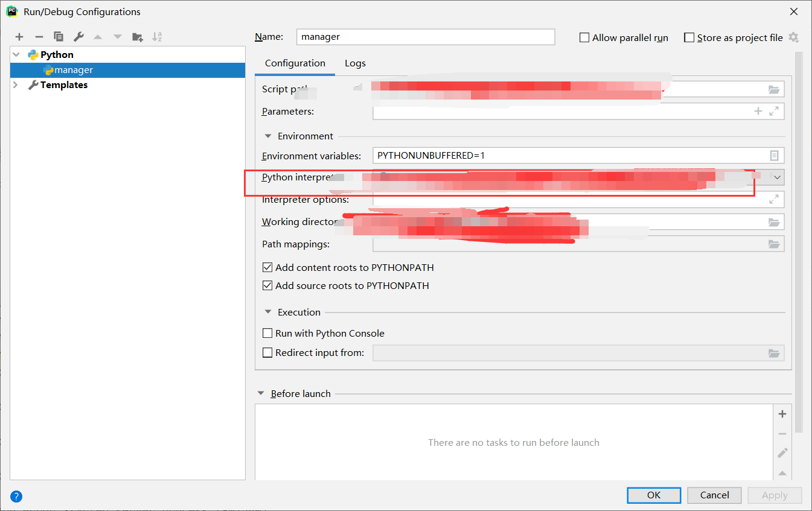The width and height of the screenshot is (812, 511).
Task: Click the Remove Configuration minus icon
Action: (x=39, y=37)
